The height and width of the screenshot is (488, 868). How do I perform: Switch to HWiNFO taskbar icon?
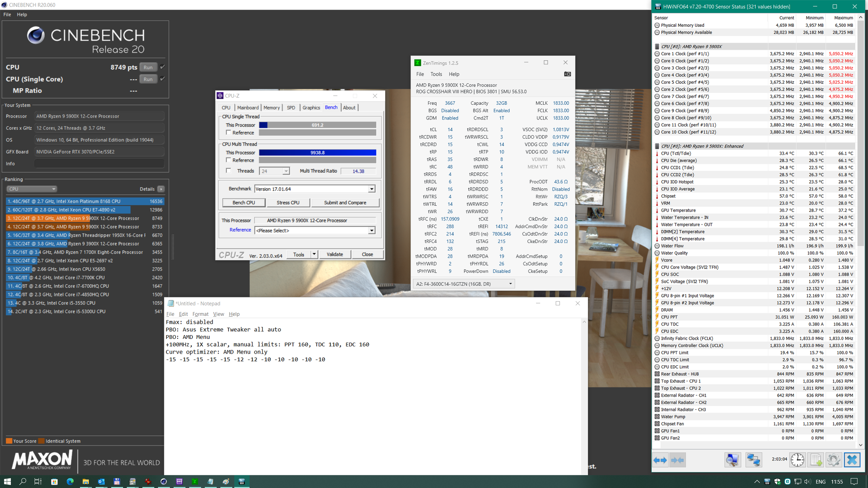(242, 482)
